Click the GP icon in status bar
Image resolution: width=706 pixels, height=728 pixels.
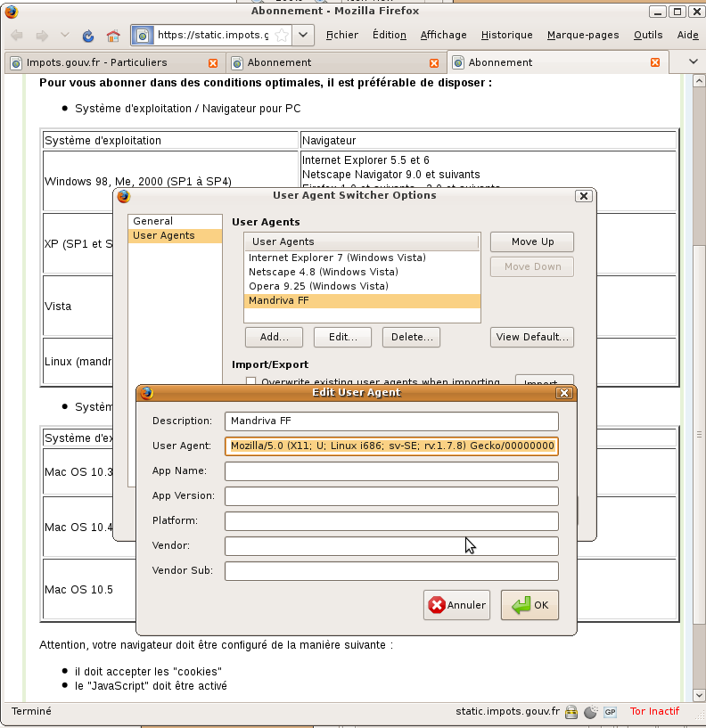point(610,712)
